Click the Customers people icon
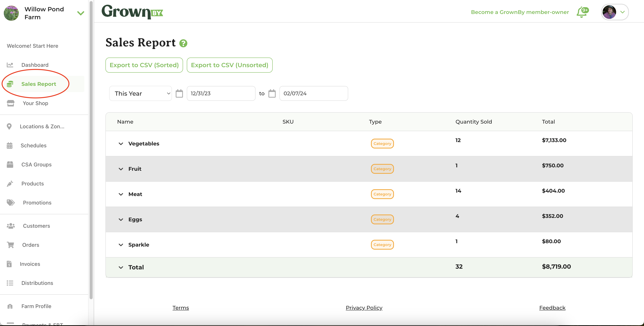This screenshot has height=326, width=644. (x=11, y=226)
